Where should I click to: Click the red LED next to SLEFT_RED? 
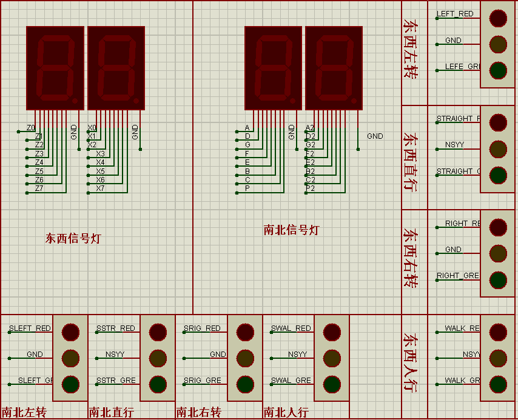(x=70, y=332)
